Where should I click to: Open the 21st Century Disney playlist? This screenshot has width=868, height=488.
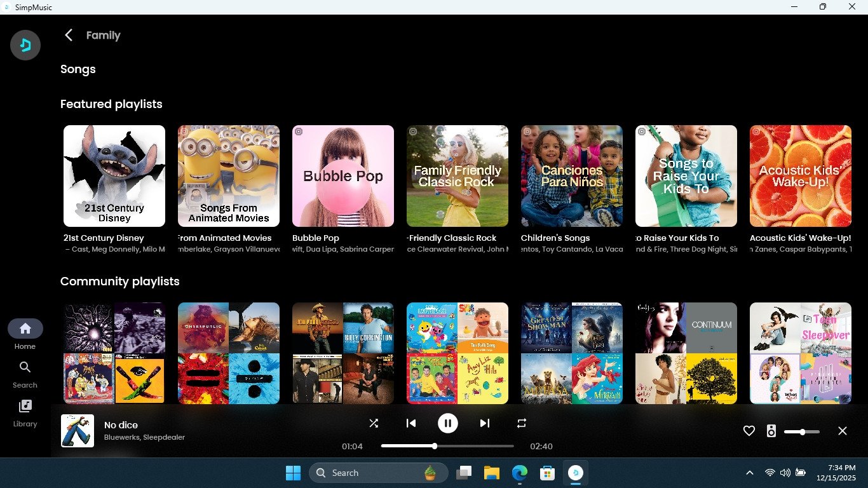[x=114, y=176]
